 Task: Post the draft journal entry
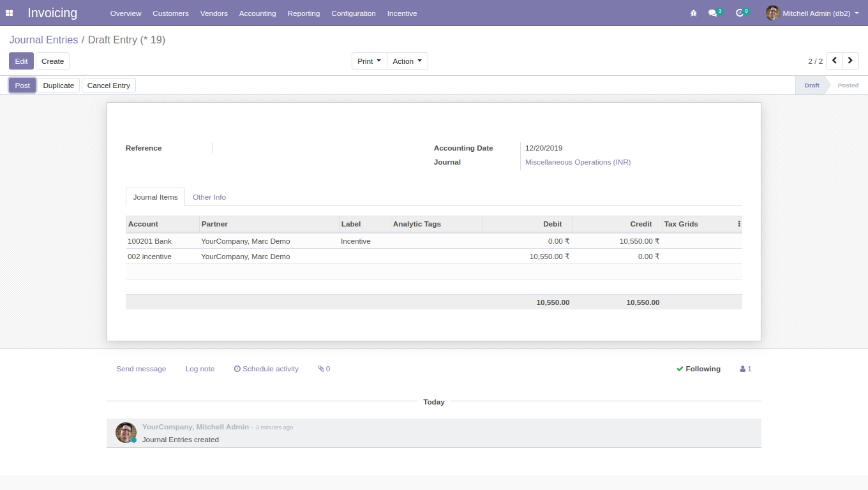pos(22,85)
